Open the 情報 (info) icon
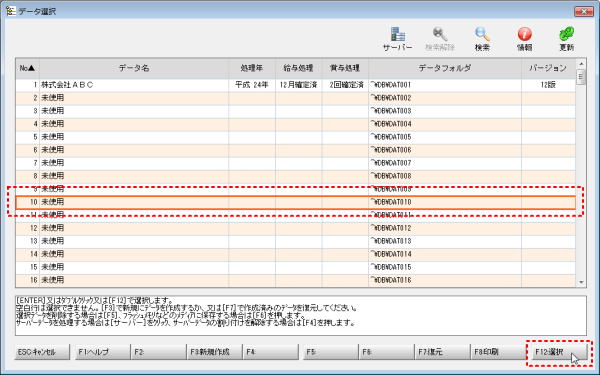The width and height of the screenshot is (600, 375). pyautogui.click(x=525, y=39)
